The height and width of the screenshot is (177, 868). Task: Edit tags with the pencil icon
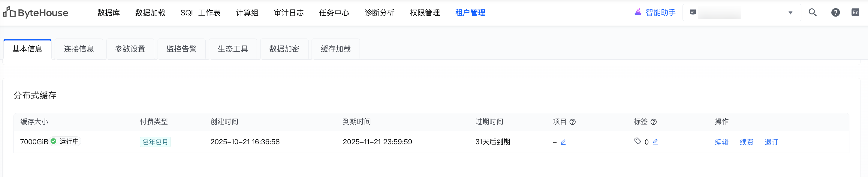click(655, 142)
